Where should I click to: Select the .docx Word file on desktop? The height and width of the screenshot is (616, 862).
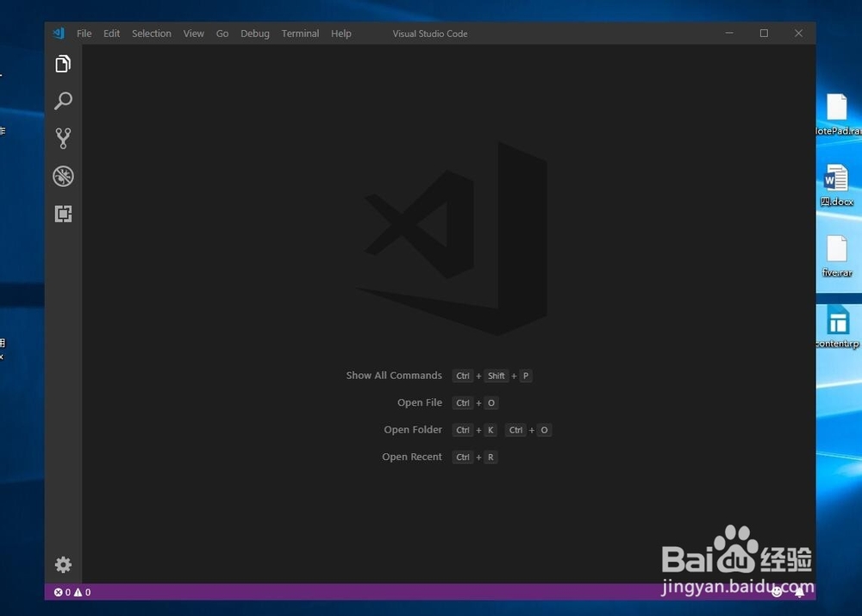[837, 186]
